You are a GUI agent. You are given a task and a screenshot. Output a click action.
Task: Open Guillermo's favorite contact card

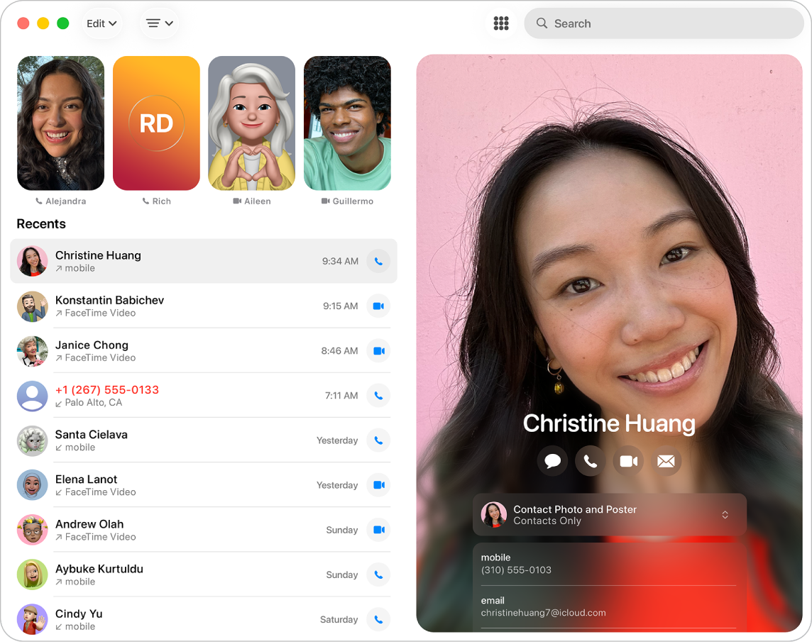[347, 123]
